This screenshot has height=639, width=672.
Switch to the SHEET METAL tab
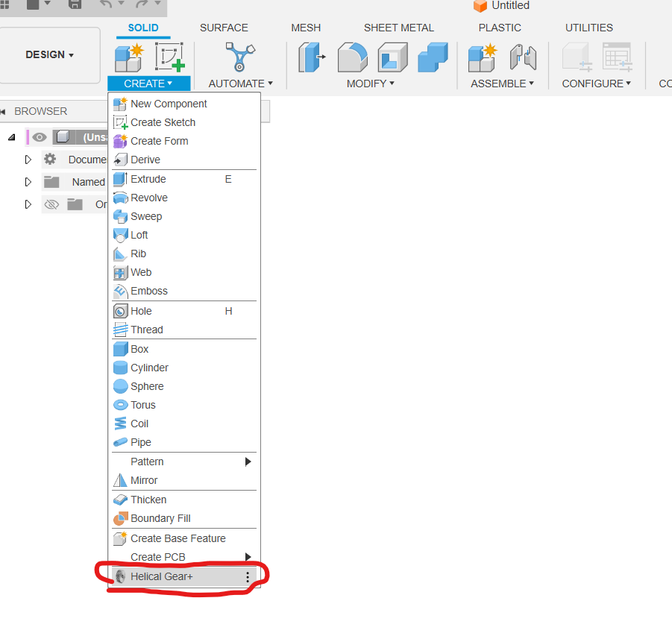click(398, 28)
